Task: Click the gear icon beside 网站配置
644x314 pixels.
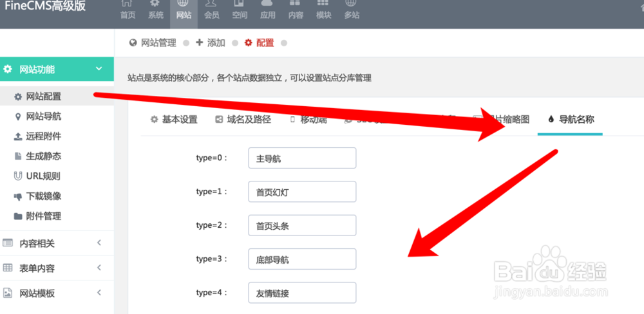Action: 17,97
